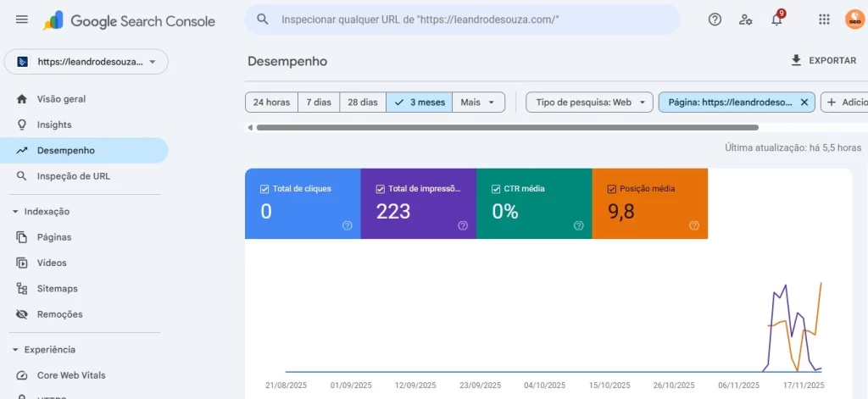This screenshot has height=399, width=868.
Task: Remove the Página filter chip
Action: pyautogui.click(x=804, y=103)
